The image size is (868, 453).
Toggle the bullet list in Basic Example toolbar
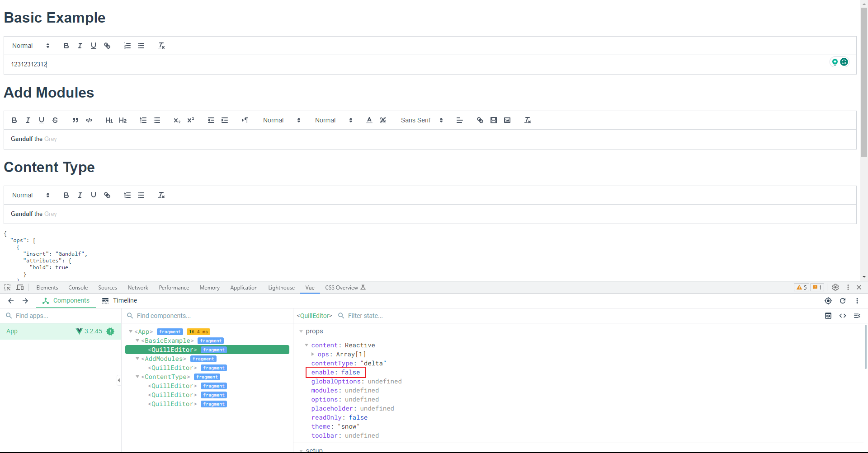coord(141,45)
